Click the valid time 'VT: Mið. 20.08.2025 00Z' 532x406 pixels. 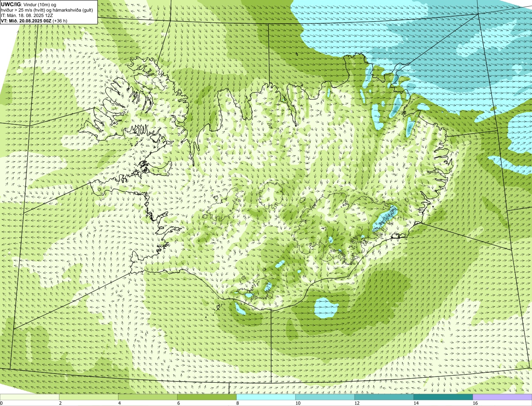point(27,21)
